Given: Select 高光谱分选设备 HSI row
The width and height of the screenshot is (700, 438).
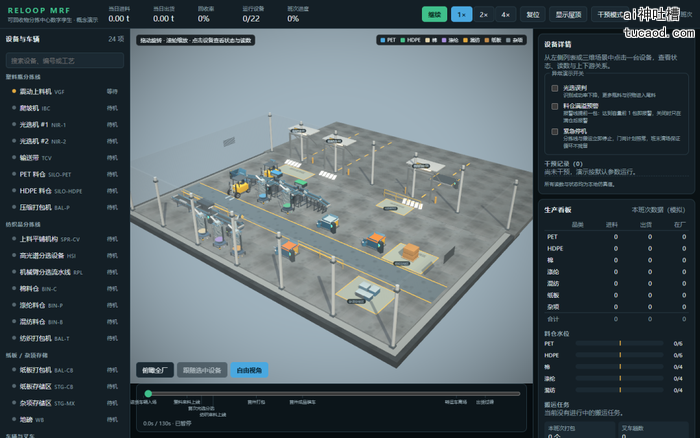Looking at the screenshot, I should click(64, 255).
